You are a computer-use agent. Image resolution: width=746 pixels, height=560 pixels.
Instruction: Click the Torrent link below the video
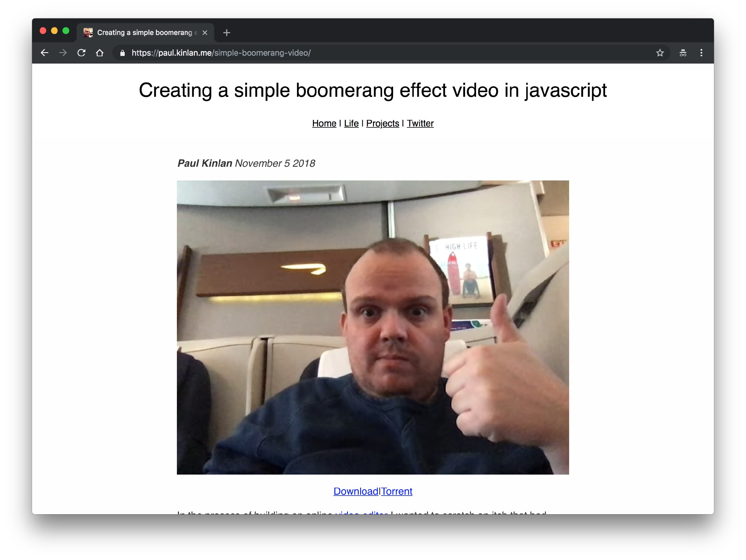point(397,491)
